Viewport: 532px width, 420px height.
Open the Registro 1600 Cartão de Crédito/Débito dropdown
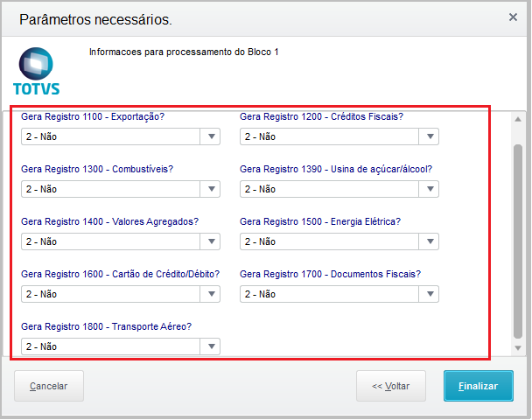tap(211, 294)
